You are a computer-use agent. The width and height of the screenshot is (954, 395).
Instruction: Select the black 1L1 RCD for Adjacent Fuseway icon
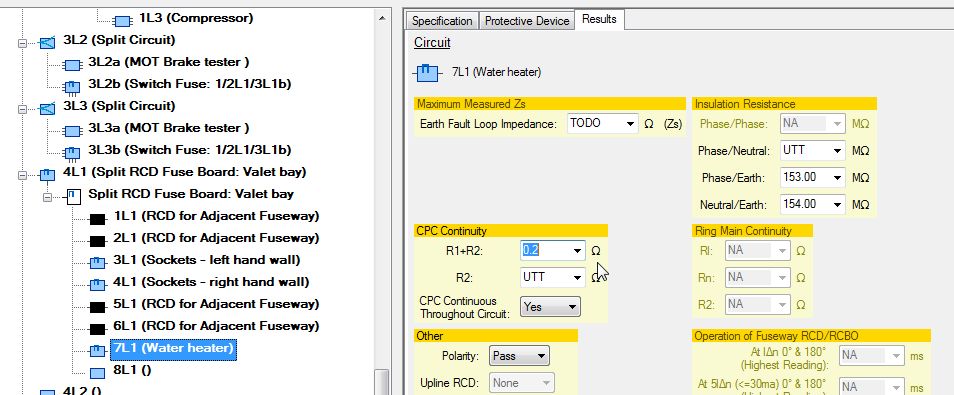(97, 218)
